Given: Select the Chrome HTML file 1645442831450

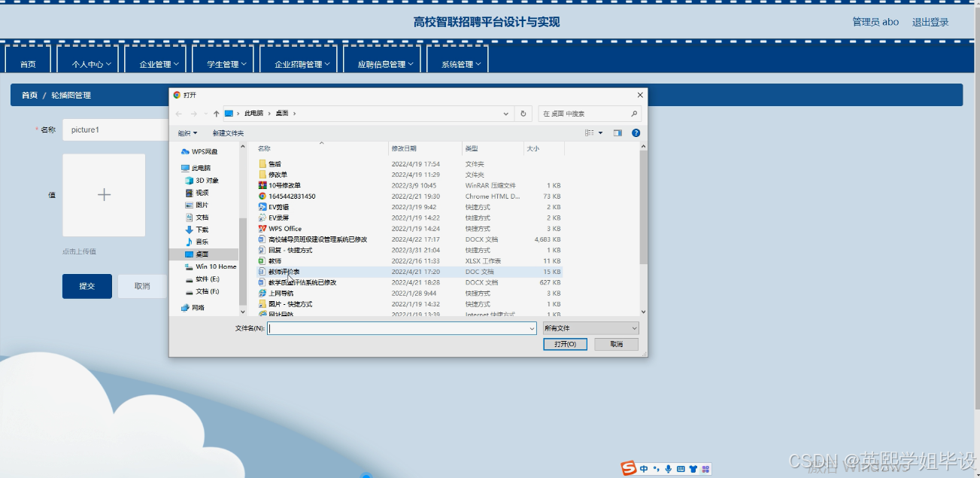Looking at the screenshot, I should 292,196.
